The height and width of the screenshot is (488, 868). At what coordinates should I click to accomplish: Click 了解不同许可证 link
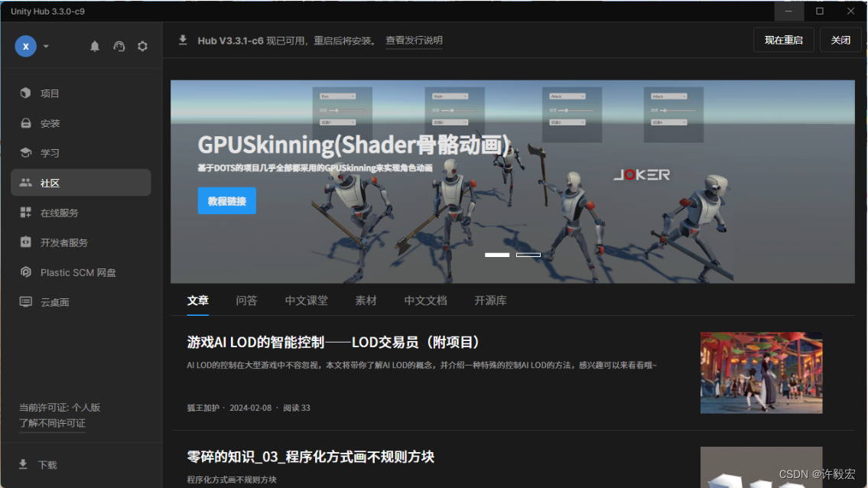pos(52,423)
